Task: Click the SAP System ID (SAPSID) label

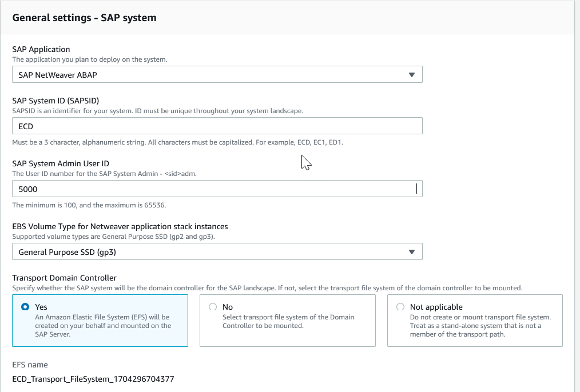Action: point(55,101)
